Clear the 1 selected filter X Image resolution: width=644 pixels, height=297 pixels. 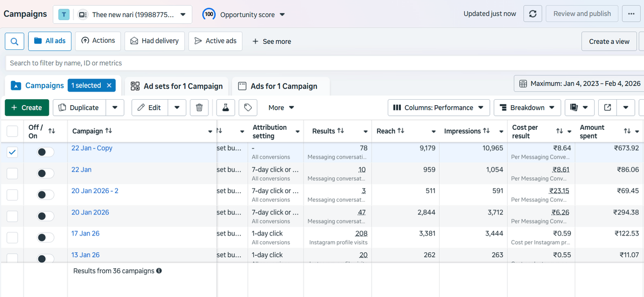(109, 86)
